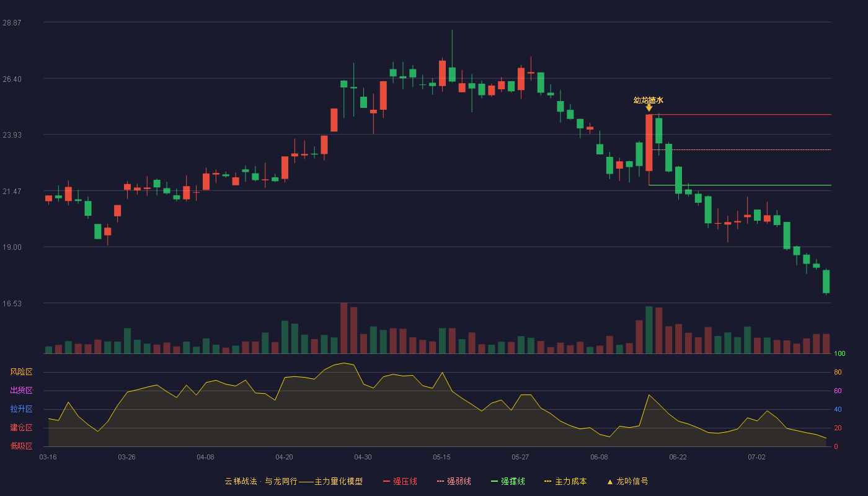Click the highest-wick candlestick after 05-15
Screen dimensions: 868x496
(452, 56)
